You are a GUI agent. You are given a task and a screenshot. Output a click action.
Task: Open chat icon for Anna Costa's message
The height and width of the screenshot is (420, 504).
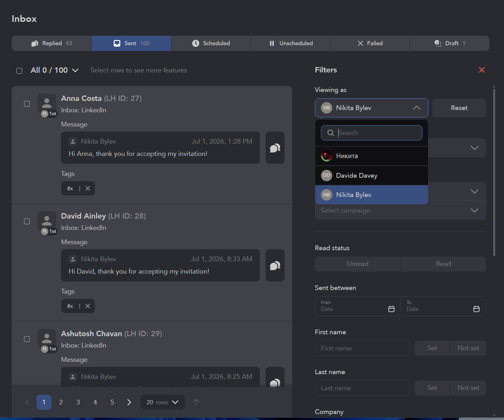click(275, 148)
